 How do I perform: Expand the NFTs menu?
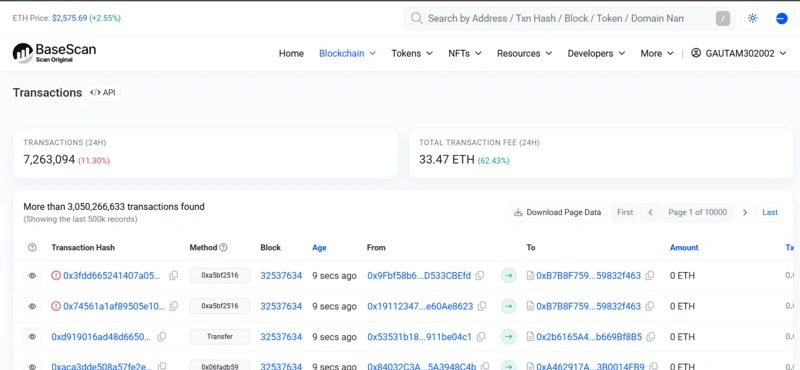465,53
